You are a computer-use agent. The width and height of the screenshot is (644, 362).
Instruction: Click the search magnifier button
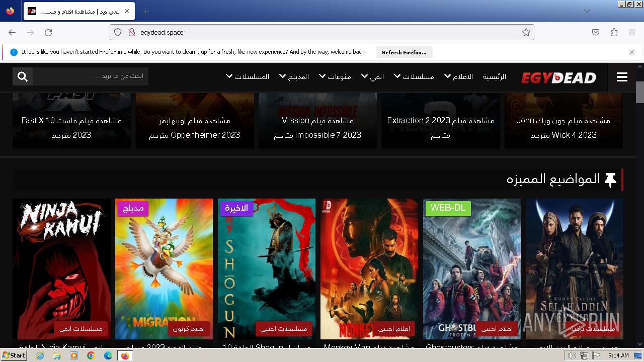tap(23, 76)
